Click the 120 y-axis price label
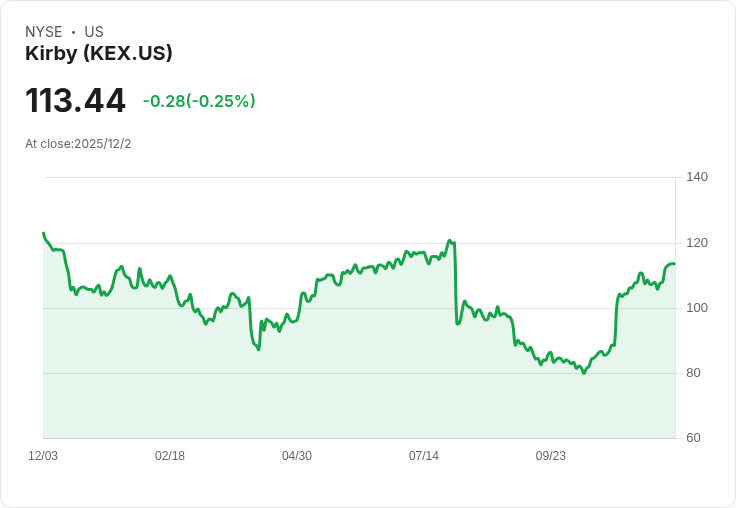736x508 pixels. (x=697, y=243)
